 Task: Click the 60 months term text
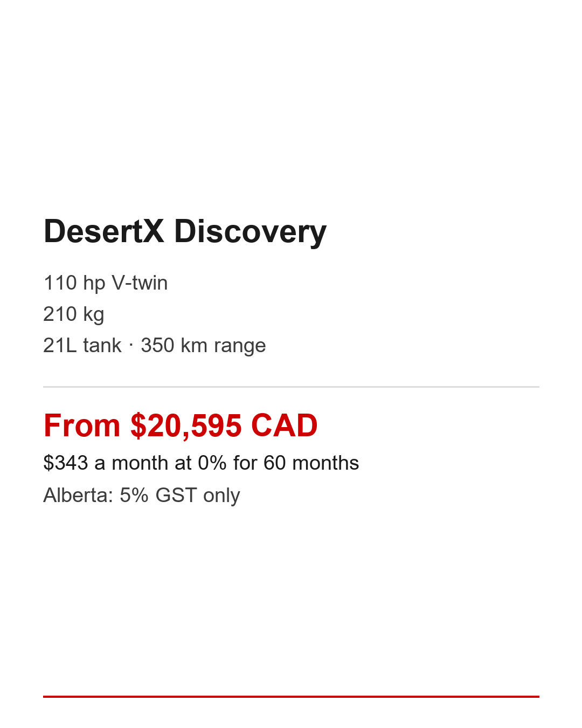click(x=311, y=463)
